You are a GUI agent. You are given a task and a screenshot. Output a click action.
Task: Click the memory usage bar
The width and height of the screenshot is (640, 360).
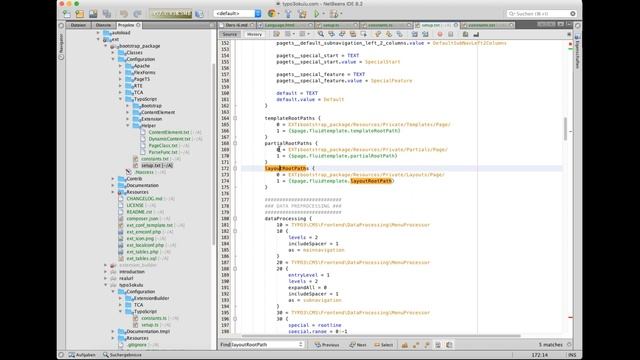pyautogui.click(x=170, y=14)
